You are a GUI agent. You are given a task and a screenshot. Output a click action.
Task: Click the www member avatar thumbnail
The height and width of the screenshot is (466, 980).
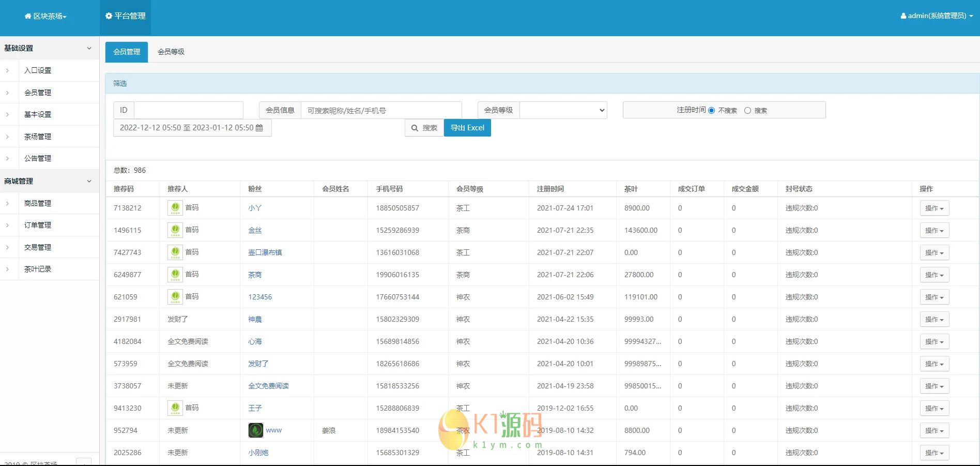click(x=255, y=430)
